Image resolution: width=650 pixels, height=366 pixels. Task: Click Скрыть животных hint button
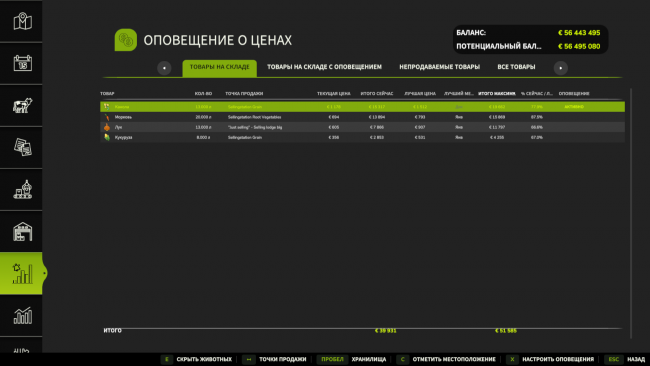(x=197, y=359)
